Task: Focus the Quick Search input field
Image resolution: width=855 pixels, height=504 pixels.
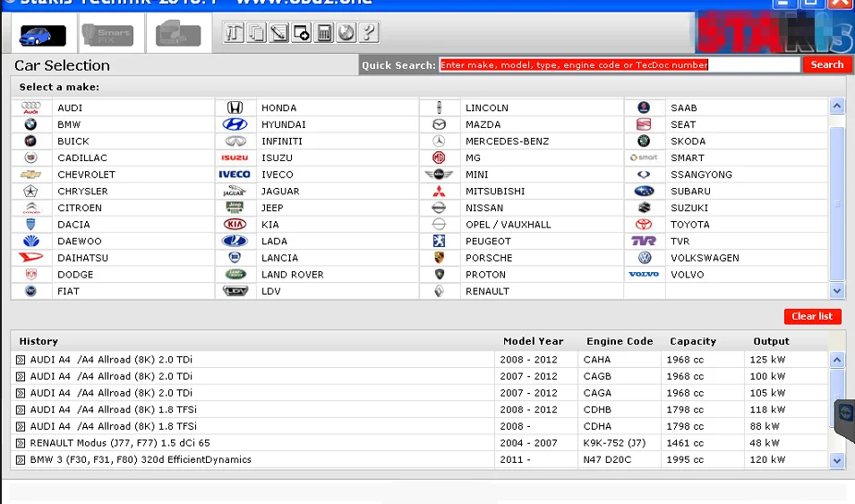Action: click(620, 65)
